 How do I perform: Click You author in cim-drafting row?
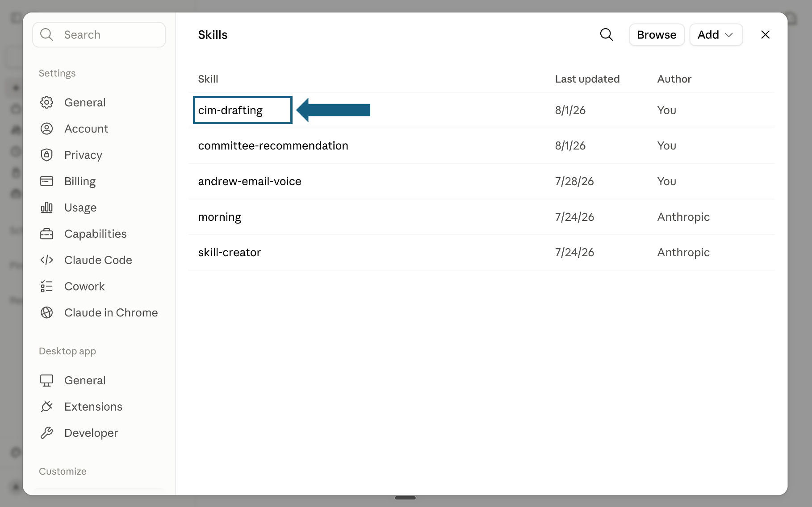pos(666,110)
